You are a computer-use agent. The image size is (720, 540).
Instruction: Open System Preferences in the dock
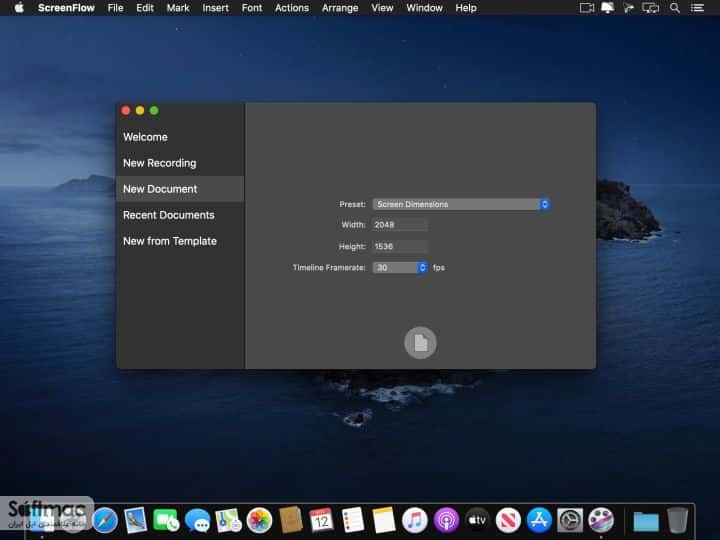coord(570,520)
